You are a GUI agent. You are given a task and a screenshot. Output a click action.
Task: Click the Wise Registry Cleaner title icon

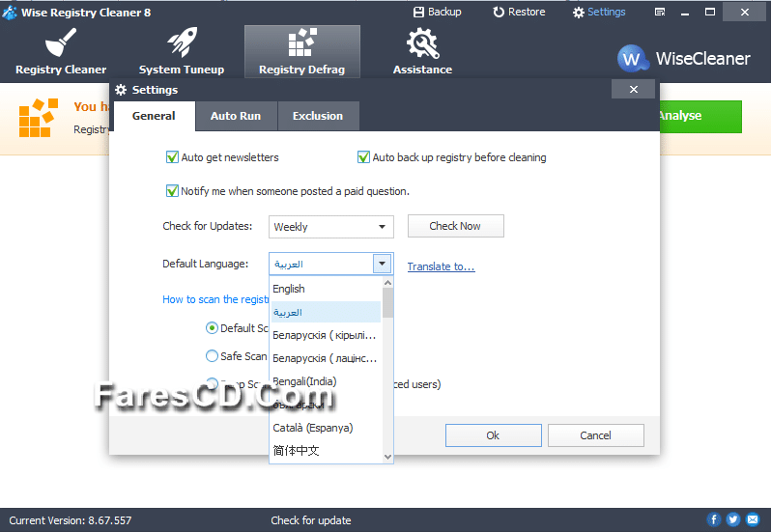10,13
